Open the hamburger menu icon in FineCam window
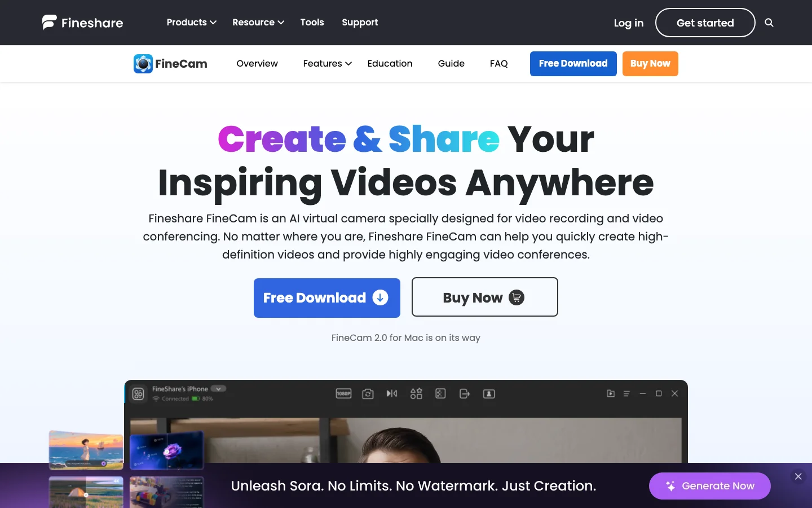Screen dimensions: 812x508 pyautogui.click(x=626, y=393)
